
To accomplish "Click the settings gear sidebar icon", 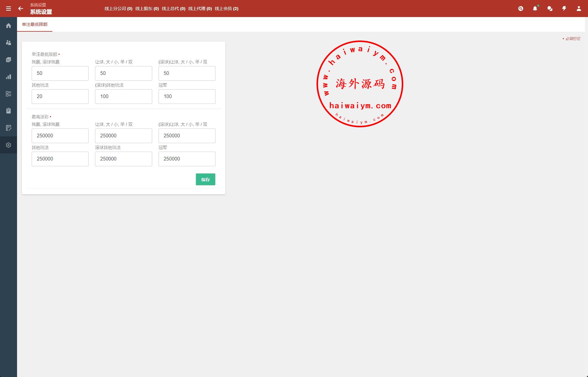I will 9,145.
